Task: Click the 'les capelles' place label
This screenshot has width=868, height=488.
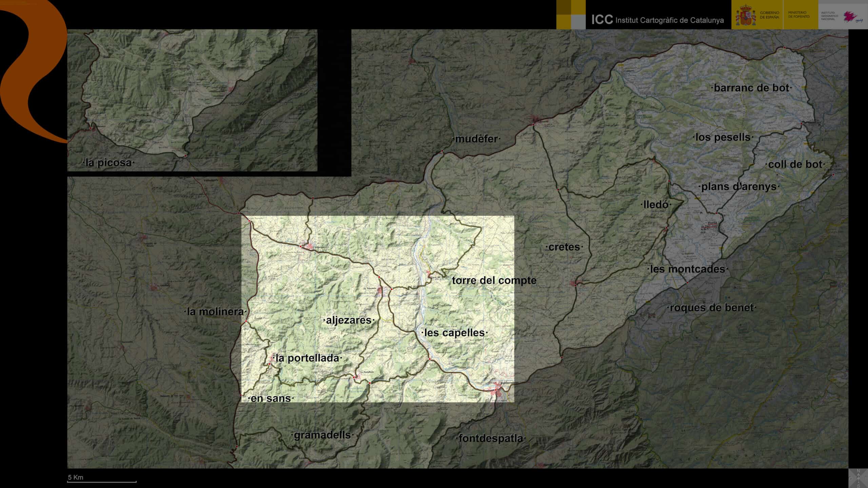Action: pos(454,333)
